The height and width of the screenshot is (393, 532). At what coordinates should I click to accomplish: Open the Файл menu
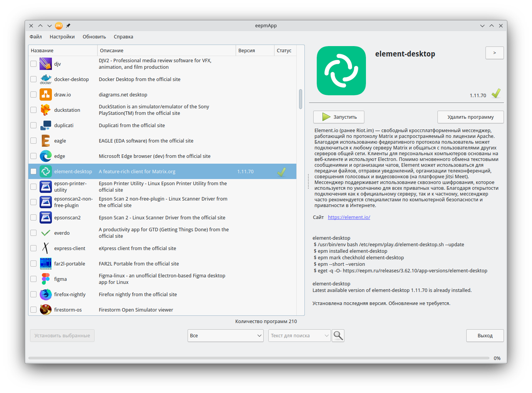(x=36, y=37)
